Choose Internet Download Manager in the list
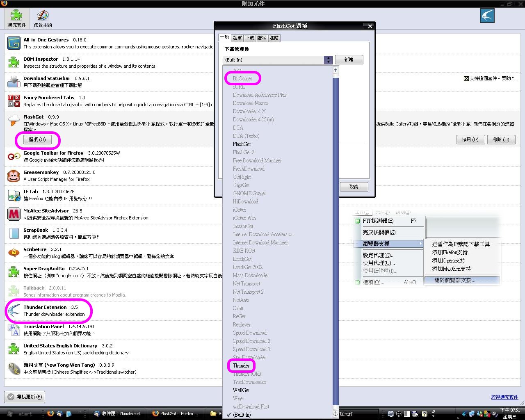This screenshot has width=525, height=420. (x=260, y=242)
